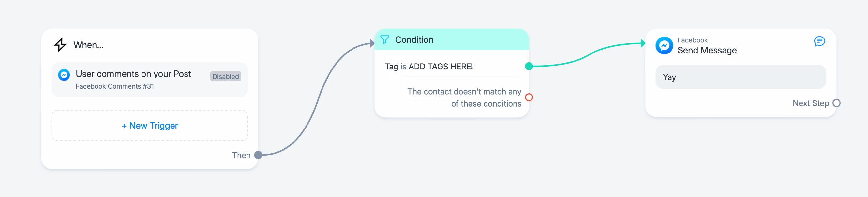Screen dimensions: 868x197
Task: Select the Condition node header
Action: point(452,40)
